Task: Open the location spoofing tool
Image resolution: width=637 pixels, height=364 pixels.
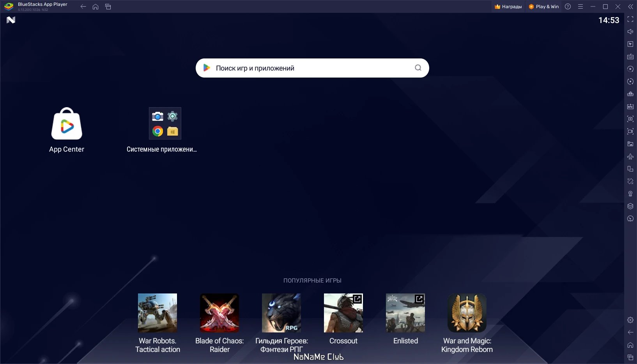Action: 630,194
